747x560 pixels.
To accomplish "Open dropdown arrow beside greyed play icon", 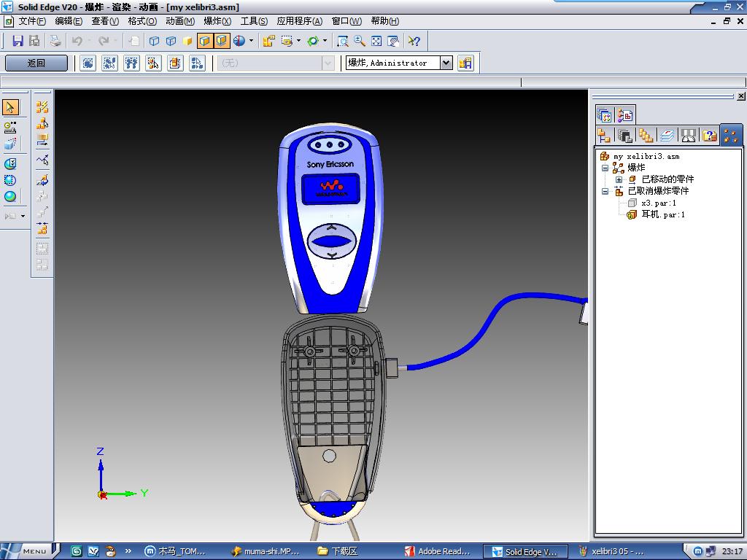I will [23, 216].
